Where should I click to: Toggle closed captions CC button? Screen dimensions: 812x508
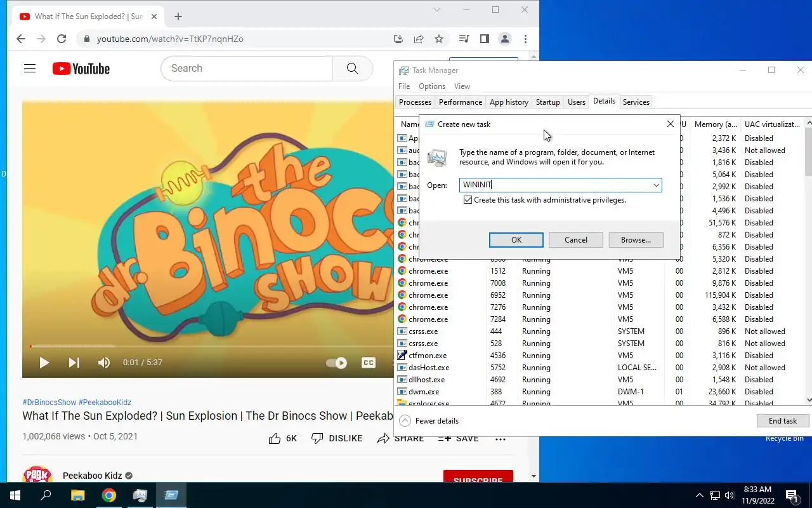(369, 363)
